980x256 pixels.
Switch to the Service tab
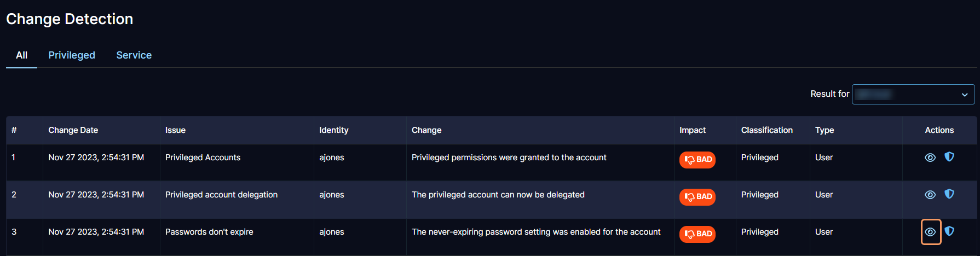pos(134,55)
